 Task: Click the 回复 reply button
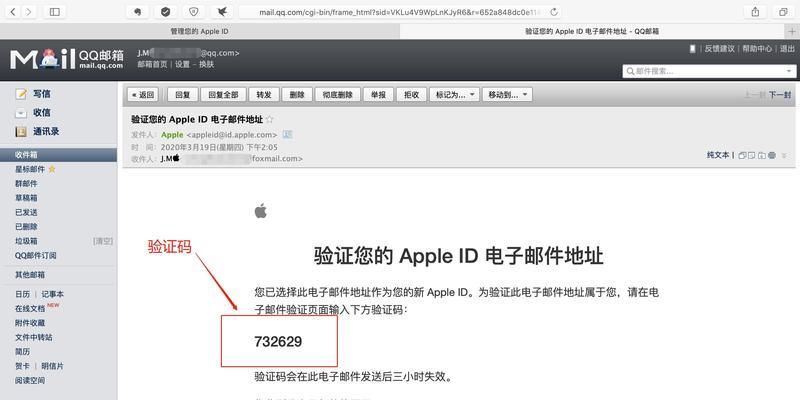182,94
